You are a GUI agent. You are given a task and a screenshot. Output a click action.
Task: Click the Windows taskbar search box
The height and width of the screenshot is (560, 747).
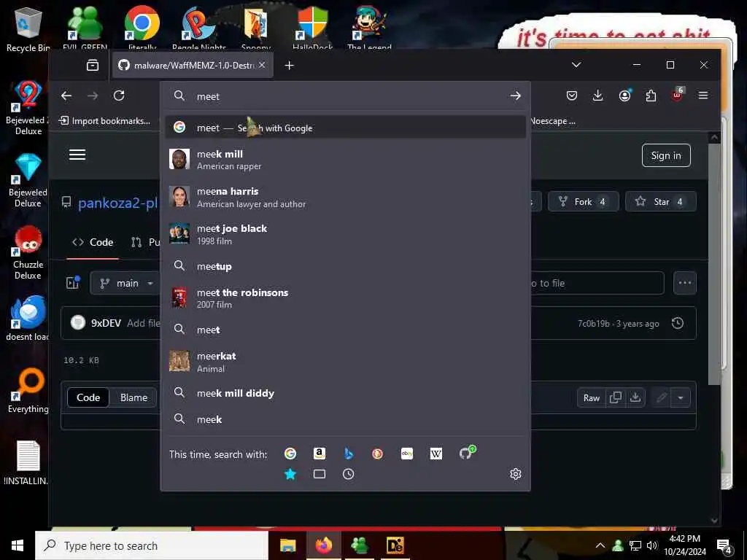(152, 545)
